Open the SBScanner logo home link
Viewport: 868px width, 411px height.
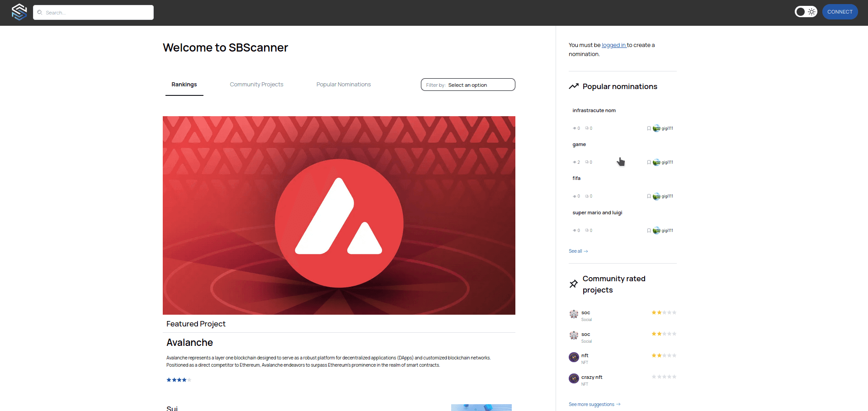point(19,12)
